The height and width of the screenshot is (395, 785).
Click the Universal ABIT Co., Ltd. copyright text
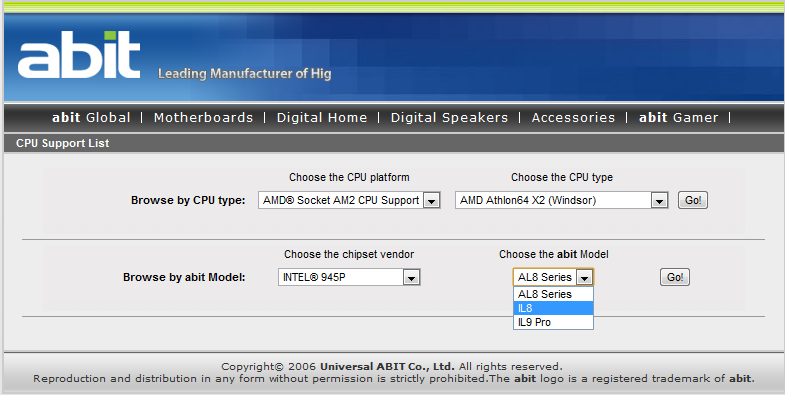point(387,366)
